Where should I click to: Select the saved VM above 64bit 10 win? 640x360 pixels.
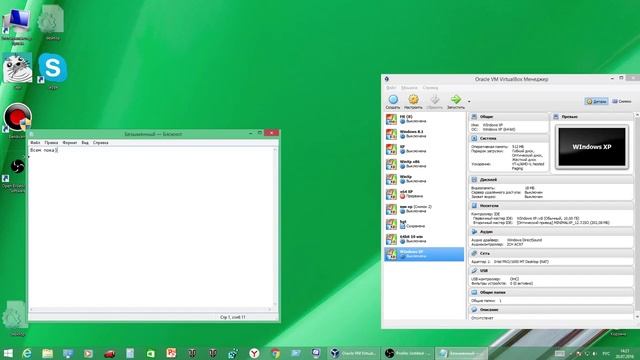click(x=424, y=224)
